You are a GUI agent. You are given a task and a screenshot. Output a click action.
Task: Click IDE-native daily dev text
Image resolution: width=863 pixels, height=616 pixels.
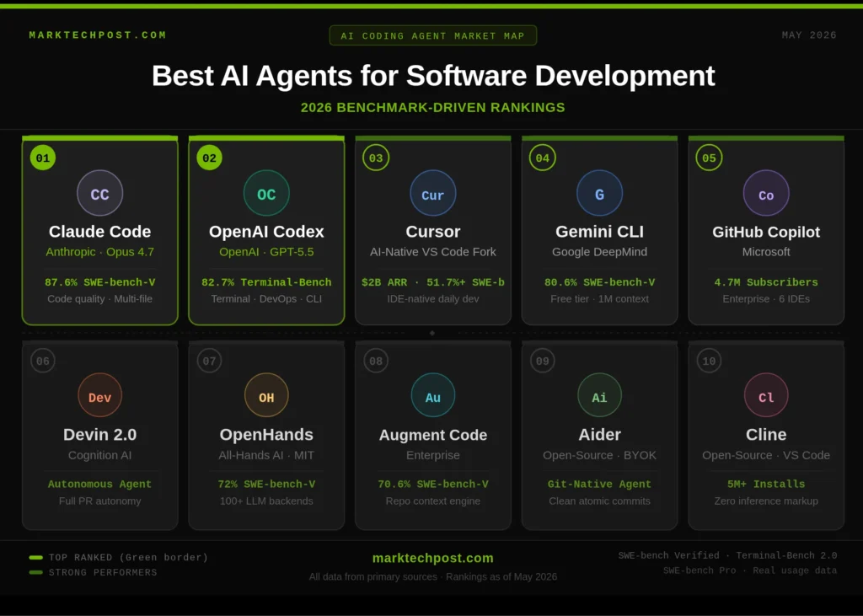tap(433, 299)
